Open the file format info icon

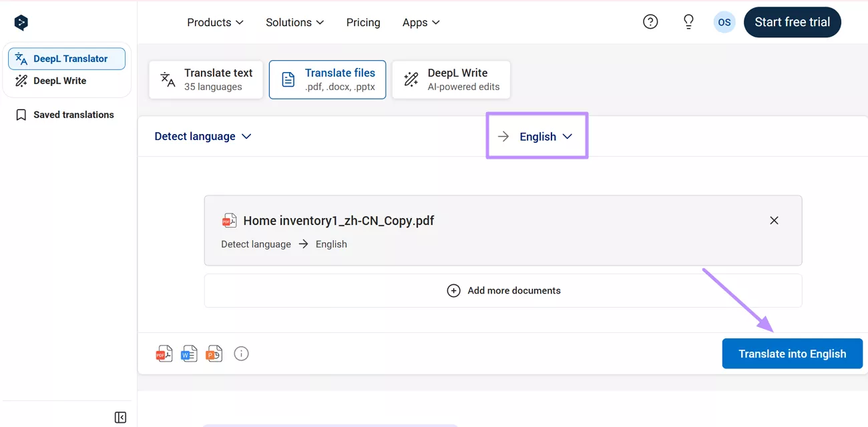tap(241, 354)
